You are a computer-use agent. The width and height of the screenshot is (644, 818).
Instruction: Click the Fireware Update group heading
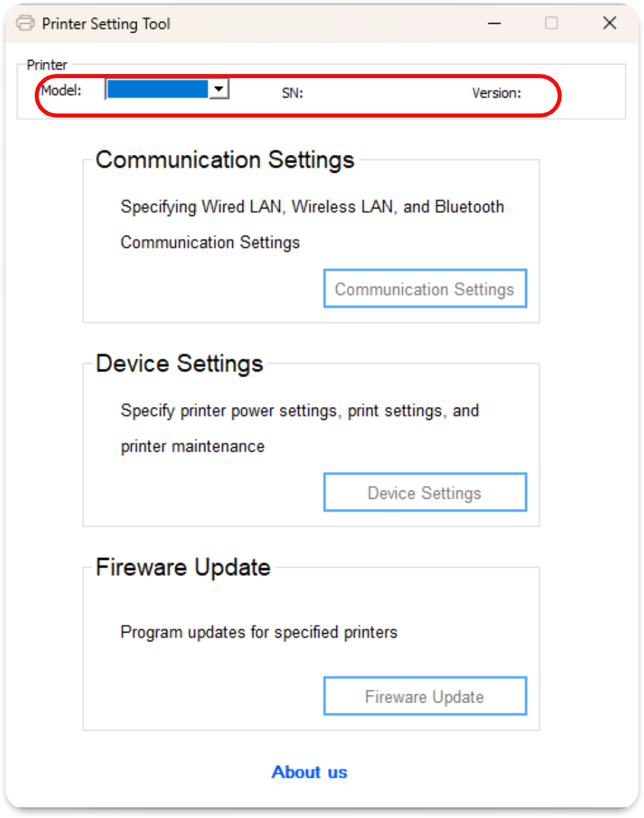click(183, 567)
